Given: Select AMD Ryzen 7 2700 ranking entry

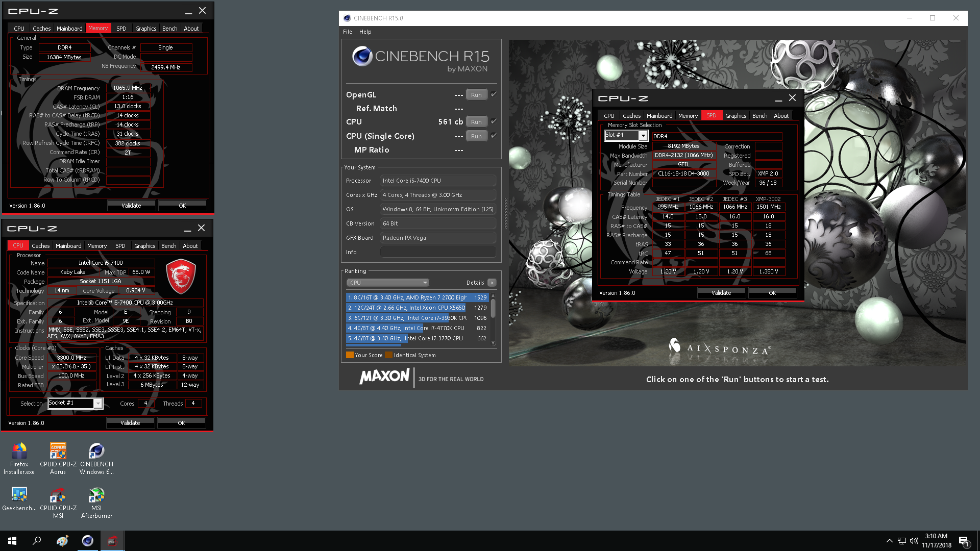Looking at the screenshot, I should [x=417, y=297].
